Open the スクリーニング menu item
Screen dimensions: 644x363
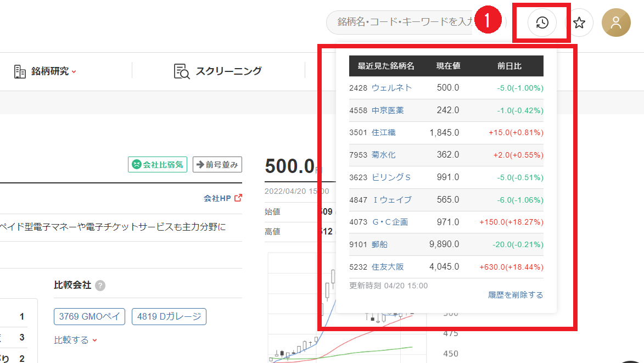coord(228,71)
